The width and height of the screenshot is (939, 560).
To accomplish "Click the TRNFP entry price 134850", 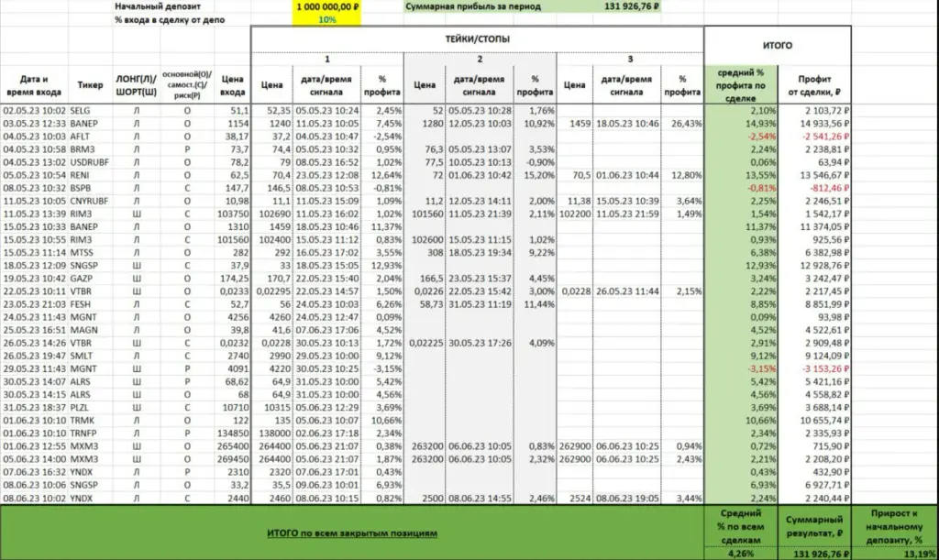I will point(232,434).
